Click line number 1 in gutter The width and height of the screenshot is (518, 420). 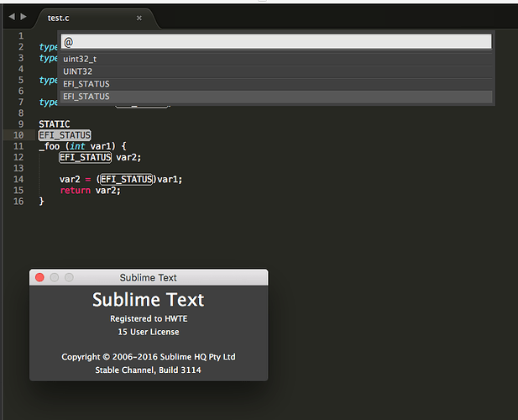click(x=21, y=35)
